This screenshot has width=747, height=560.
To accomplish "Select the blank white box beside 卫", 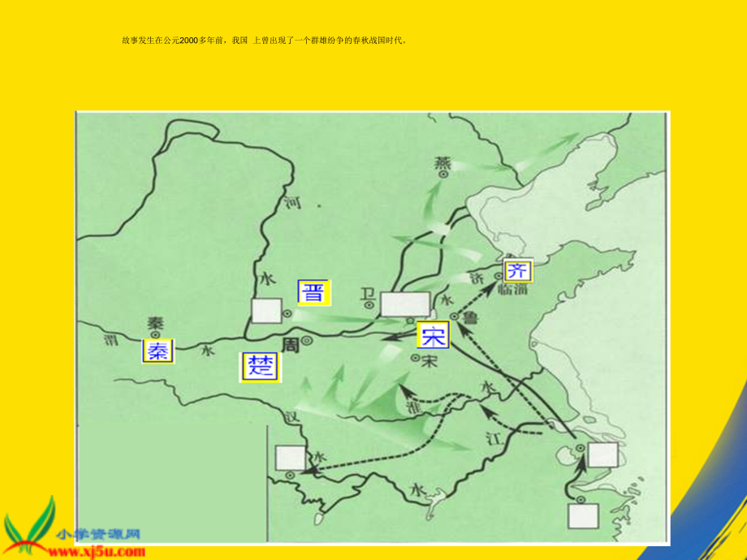I will [405, 304].
